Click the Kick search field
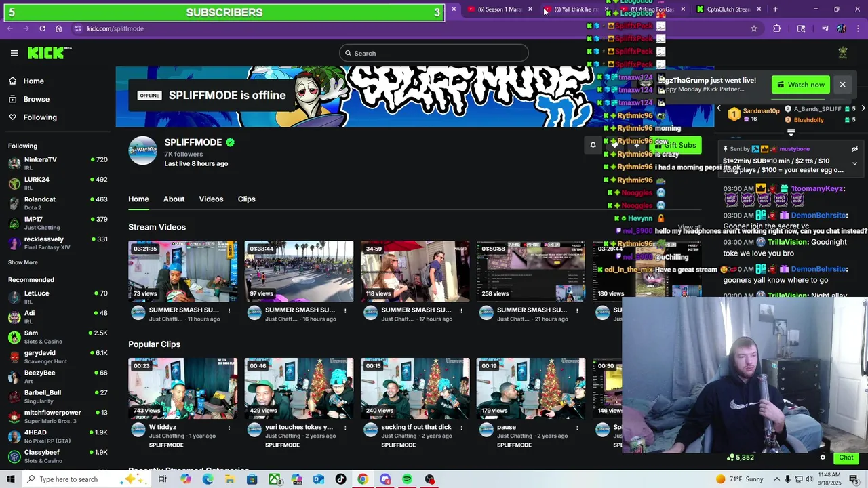This screenshot has height=488, width=868. click(434, 53)
